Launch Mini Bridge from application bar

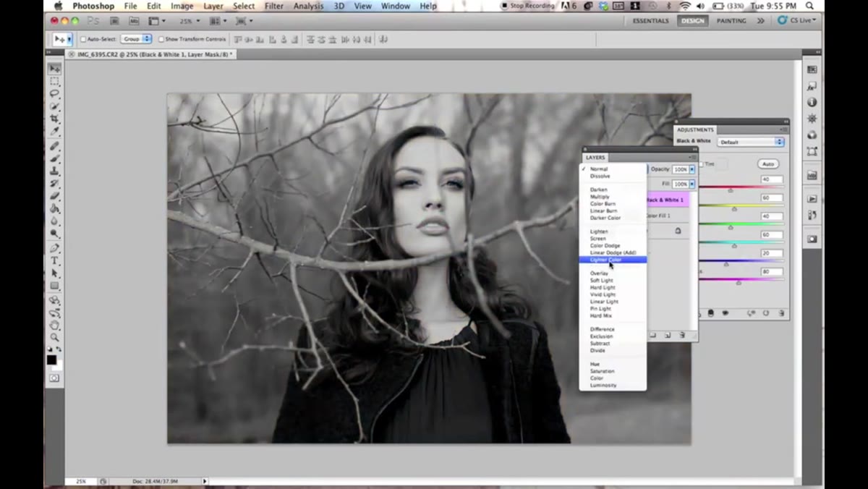[134, 21]
